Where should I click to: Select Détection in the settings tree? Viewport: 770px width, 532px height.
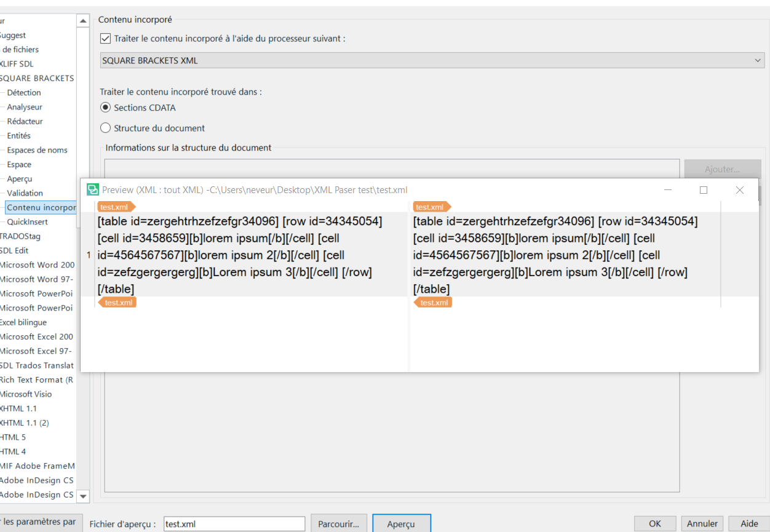24,93
